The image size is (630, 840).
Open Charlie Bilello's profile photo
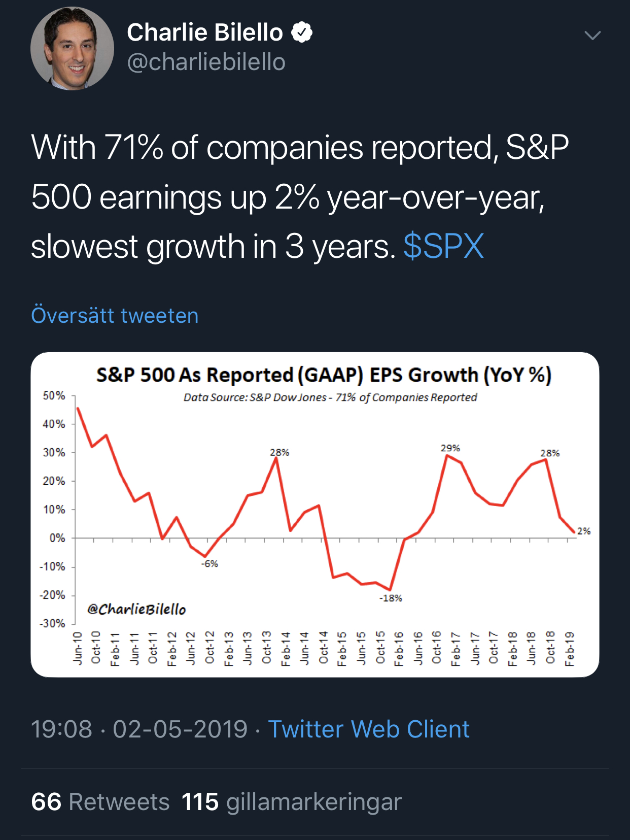point(72,49)
